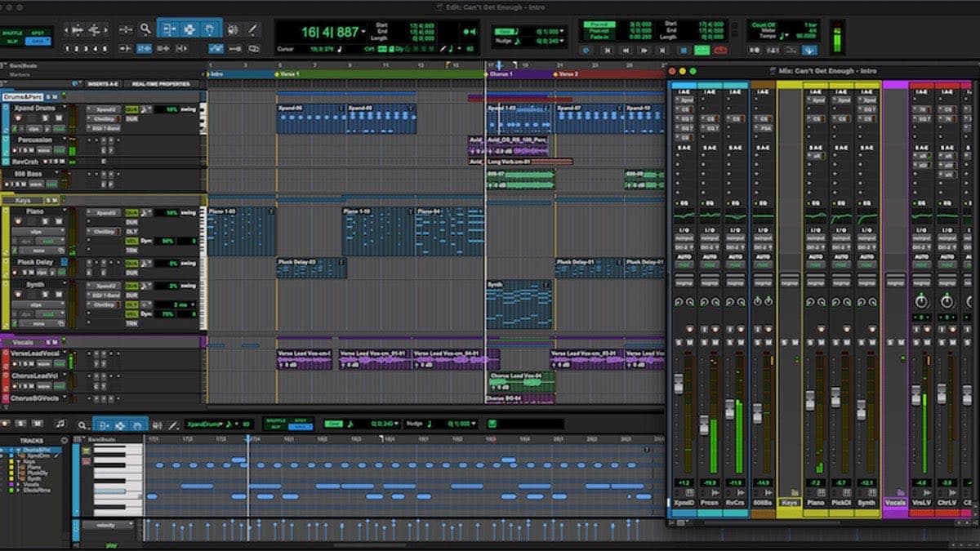Toggle Pre-roll in transport

(x=598, y=25)
